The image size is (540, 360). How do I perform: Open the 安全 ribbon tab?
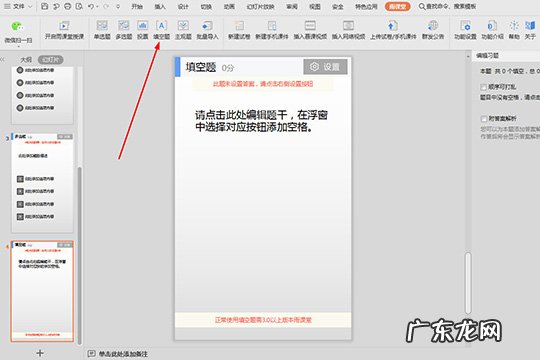pyautogui.click(x=338, y=7)
